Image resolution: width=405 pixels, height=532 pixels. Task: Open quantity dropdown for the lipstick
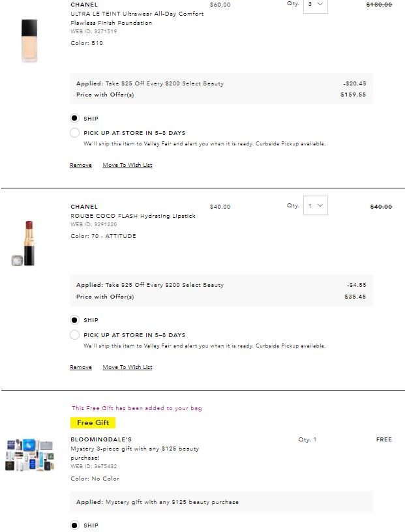point(315,206)
